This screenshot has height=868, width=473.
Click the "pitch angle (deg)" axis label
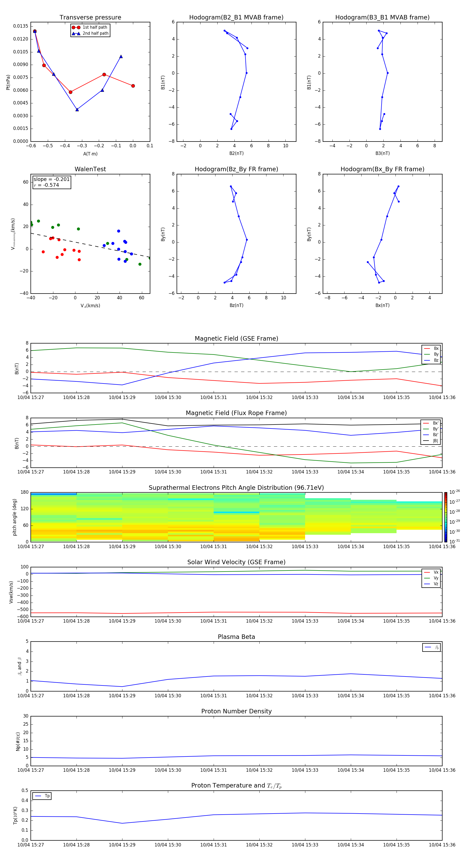coord(14,517)
